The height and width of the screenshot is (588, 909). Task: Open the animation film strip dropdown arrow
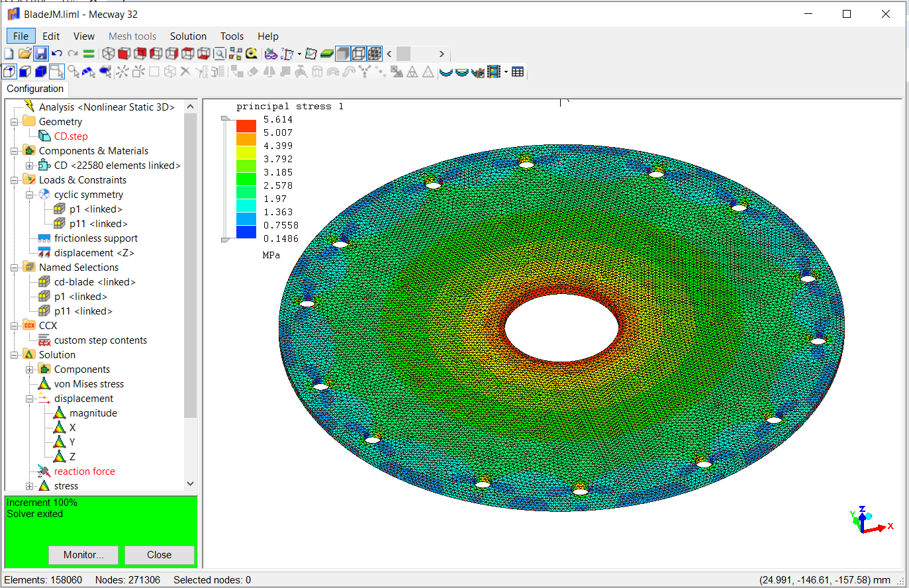tap(506, 72)
